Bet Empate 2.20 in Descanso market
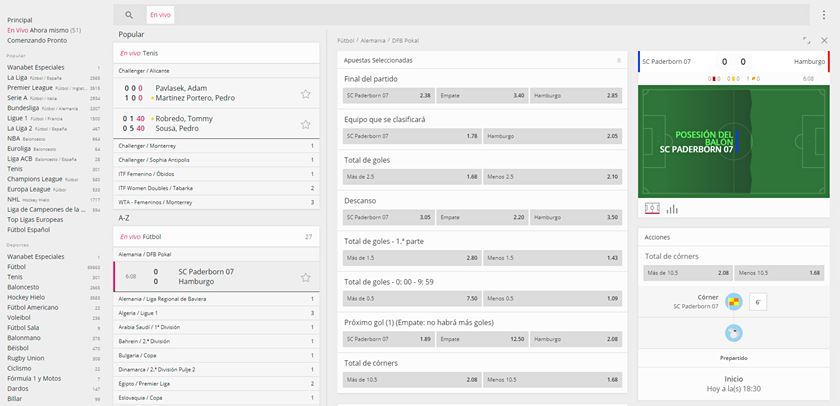840x406 pixels. click(x=482, y=217)
